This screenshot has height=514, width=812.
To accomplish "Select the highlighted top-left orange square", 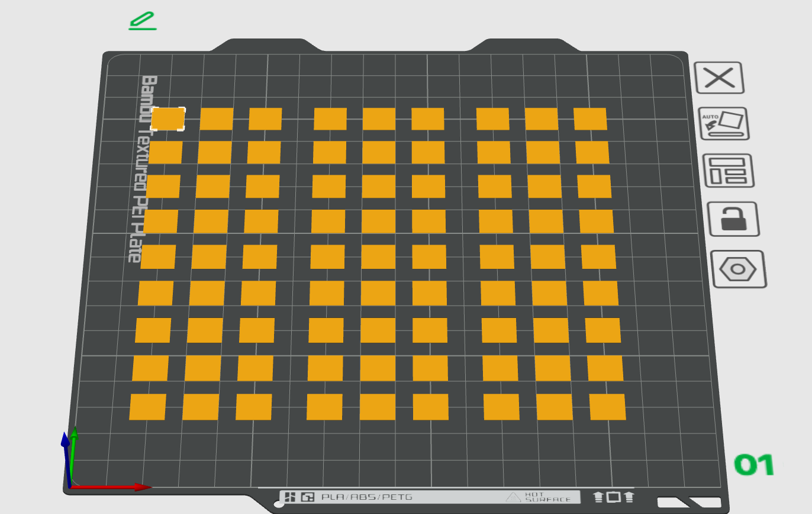I will point(168,119).
